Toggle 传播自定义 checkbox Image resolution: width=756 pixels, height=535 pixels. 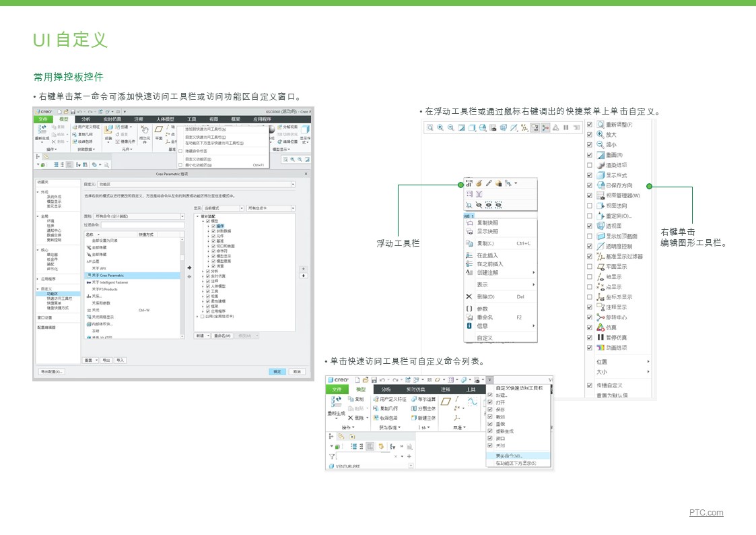[589, 385]
